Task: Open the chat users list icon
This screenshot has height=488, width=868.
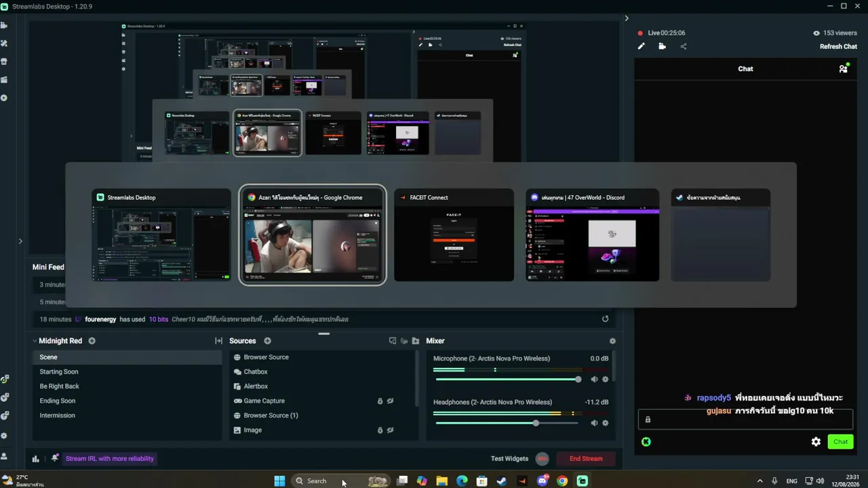Action: [844, 68]
